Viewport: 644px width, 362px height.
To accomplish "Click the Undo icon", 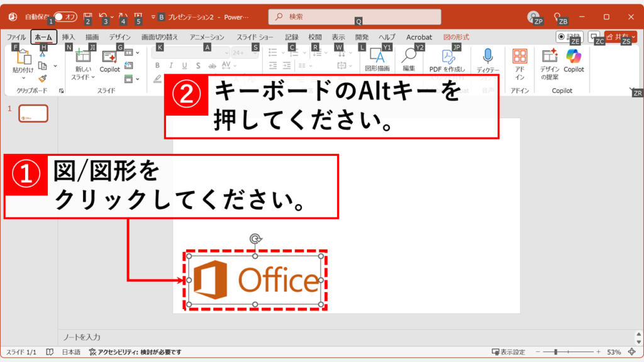I will pos(103,17).
